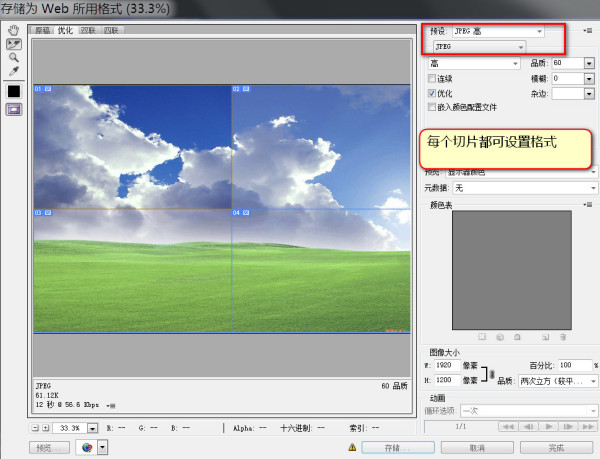Open the 两次立方 resample quality dropdown
Screen dimensions: 600x459
[558, 381]
